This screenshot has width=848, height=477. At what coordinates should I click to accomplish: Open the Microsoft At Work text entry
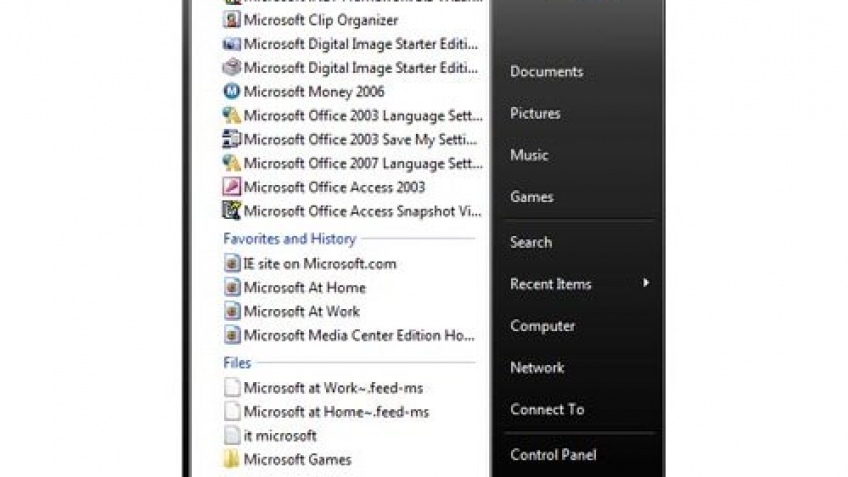tap(301, 311)
